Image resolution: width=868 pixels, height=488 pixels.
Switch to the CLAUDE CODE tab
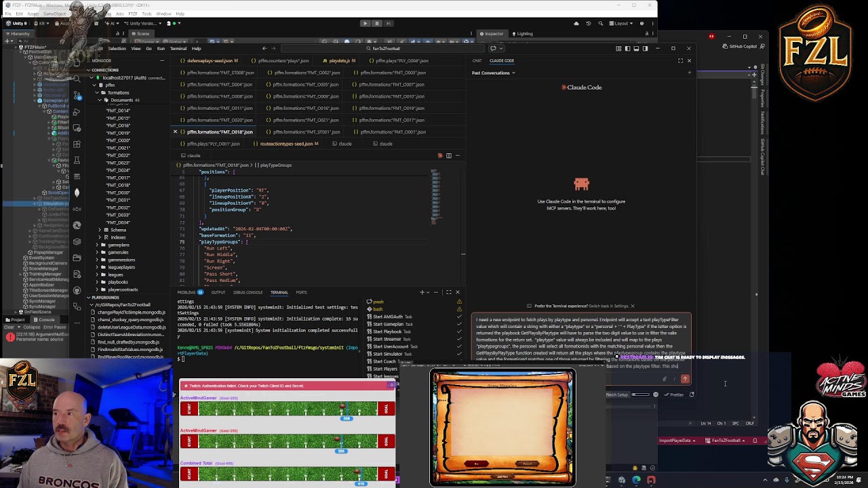[x=502, y=60]
